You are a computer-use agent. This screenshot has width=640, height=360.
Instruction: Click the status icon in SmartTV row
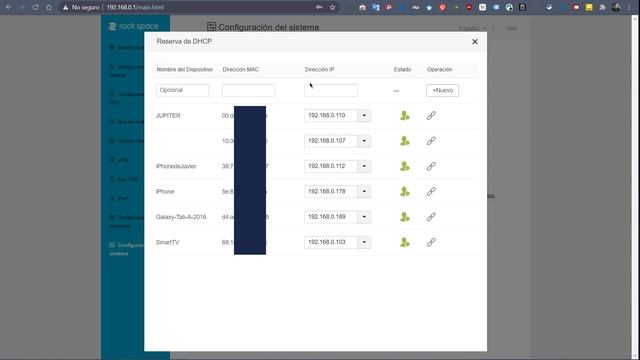[x=404, y=242]
